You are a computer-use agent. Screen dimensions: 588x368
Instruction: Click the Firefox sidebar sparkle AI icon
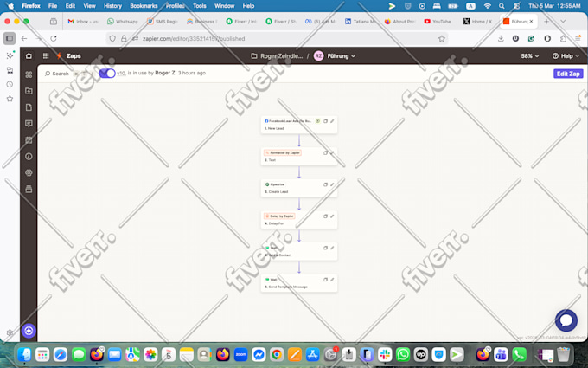coord(10,55)
